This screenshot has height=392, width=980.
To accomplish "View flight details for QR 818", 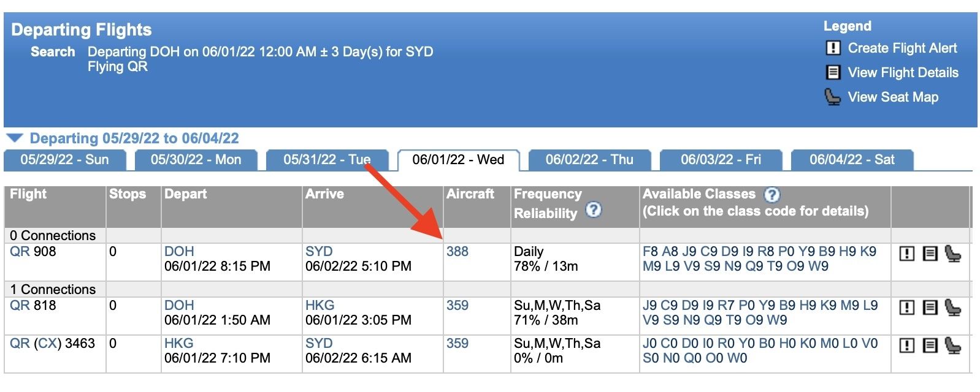I will [x=930, y=307].
